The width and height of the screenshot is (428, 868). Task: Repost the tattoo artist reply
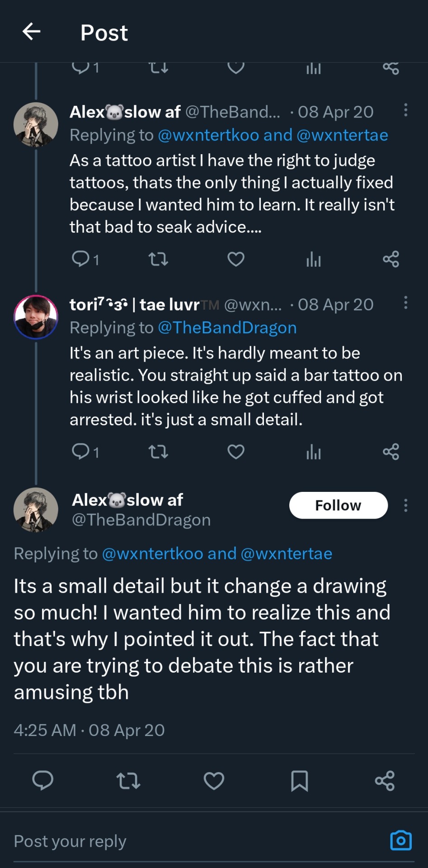point(158,259)
